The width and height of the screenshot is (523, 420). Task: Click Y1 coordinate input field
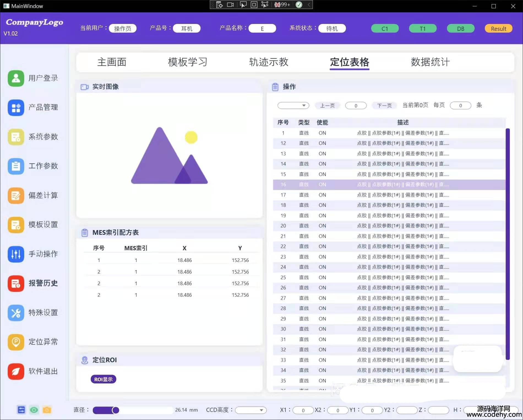click(372, 410)
